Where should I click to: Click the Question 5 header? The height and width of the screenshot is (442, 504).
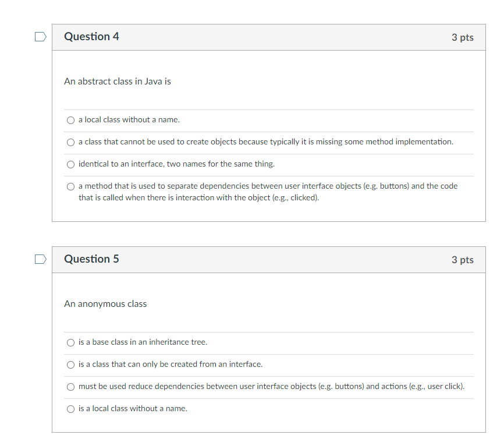tap(91, 259)
